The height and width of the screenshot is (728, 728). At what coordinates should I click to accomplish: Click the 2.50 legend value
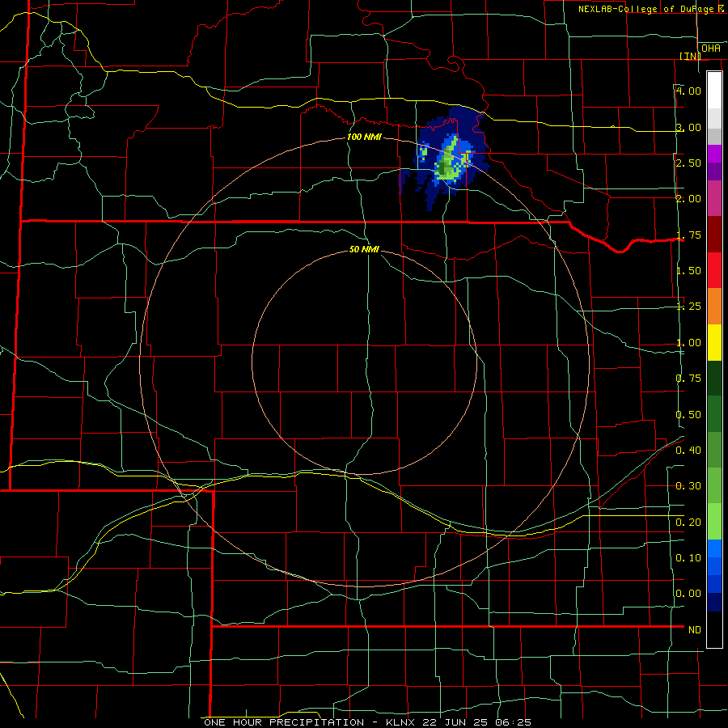coord(688,163)
